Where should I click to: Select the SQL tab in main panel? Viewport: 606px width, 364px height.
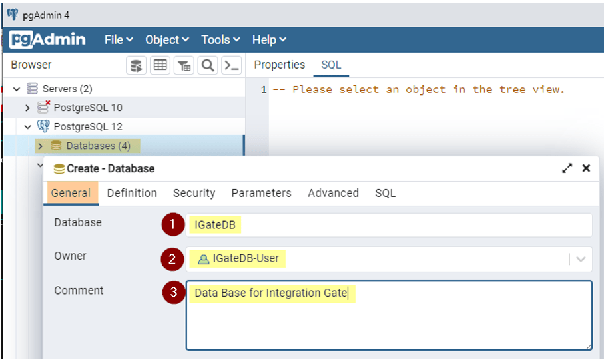pyautogui.click(x=331, y=65)
